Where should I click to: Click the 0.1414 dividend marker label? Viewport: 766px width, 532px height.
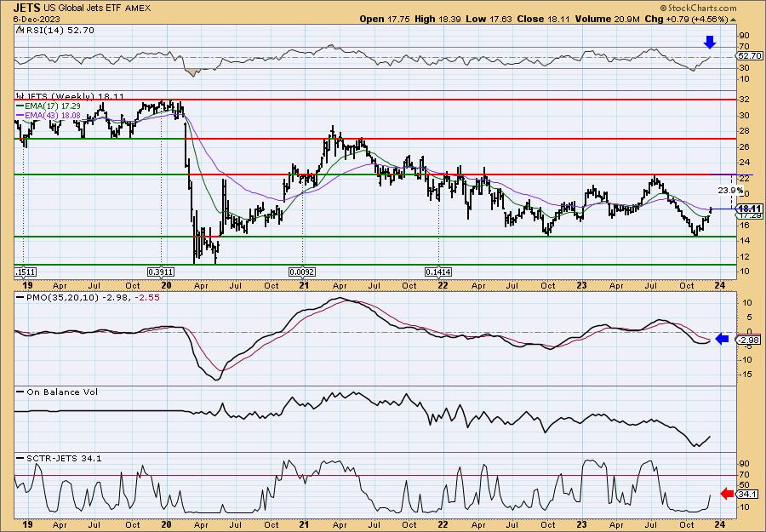point(438,272)
